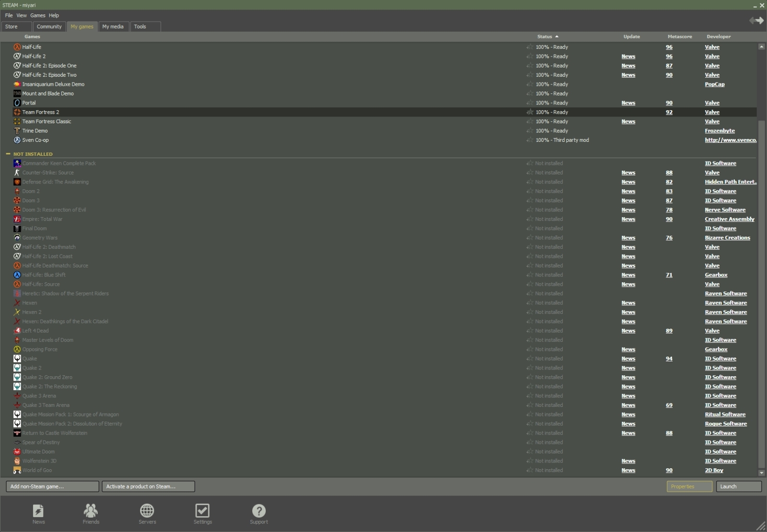Click the Left 4 Dead game icon

tap(17, 331)
